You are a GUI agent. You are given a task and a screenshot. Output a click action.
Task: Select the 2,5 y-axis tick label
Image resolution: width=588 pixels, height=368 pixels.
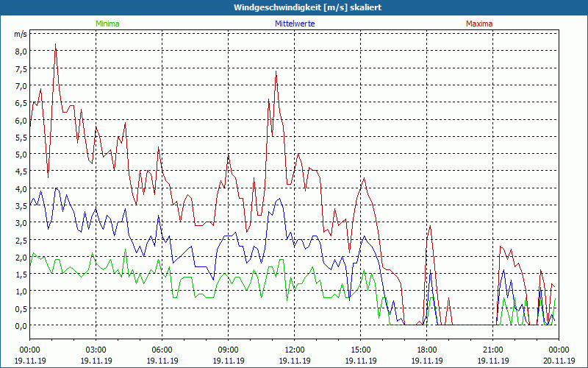[x=19, y=240]
